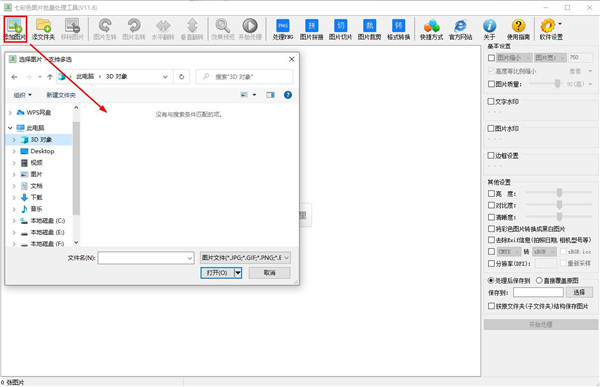Screen dimensions: 600x387
Task: Open the 使用指南 (User Guide) help icon
Action: point(518,29)
